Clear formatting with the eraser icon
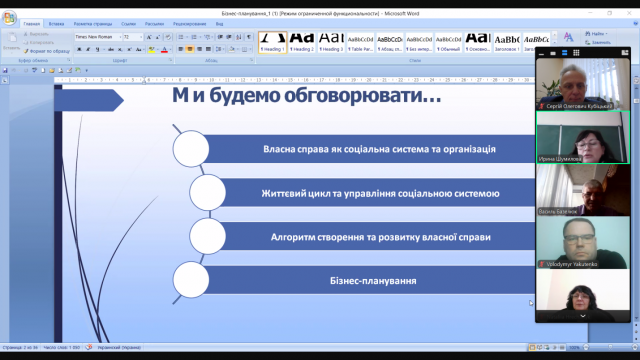The height and width of the screenshot is (360, 640). coord(168,37)
